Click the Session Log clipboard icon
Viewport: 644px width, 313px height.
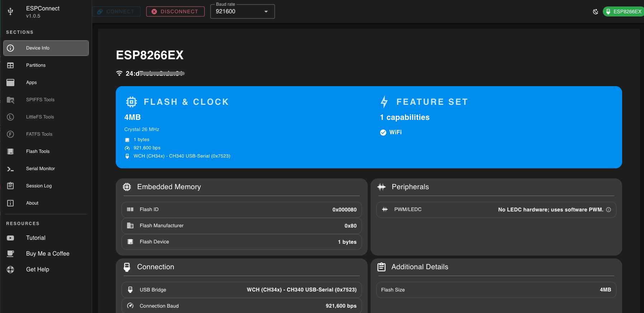(x=10, y=186)
